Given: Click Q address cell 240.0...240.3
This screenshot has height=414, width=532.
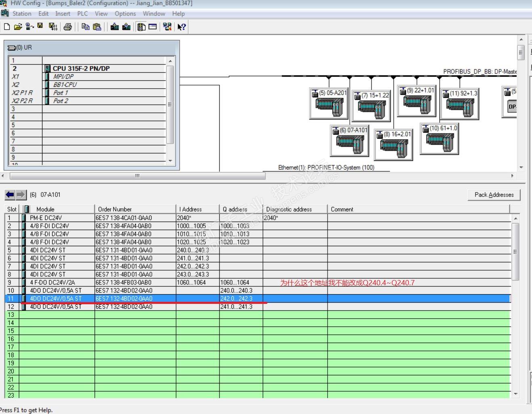Looking at the screenshot, I should 241,291.
